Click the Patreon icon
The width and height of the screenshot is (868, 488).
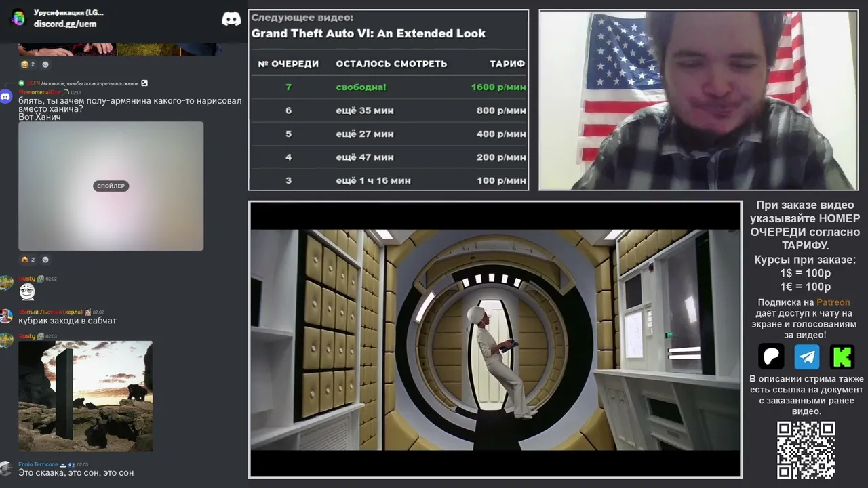(x=771, y=356)
